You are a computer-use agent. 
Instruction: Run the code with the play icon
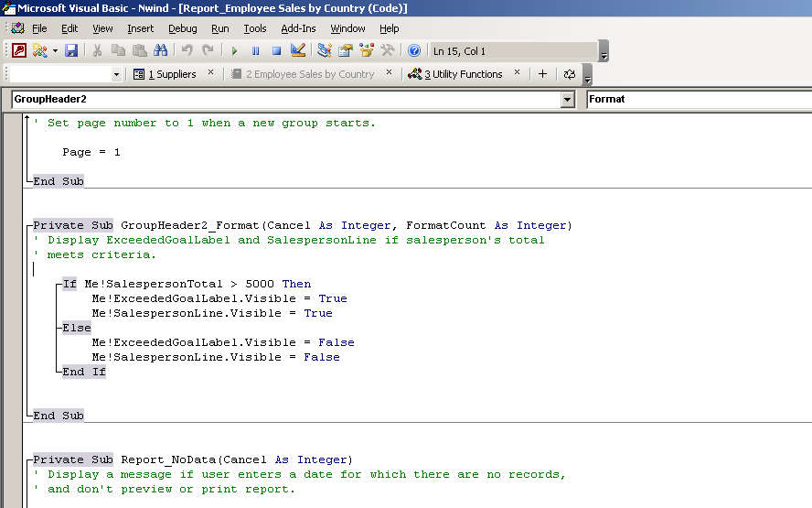point(234,51)
